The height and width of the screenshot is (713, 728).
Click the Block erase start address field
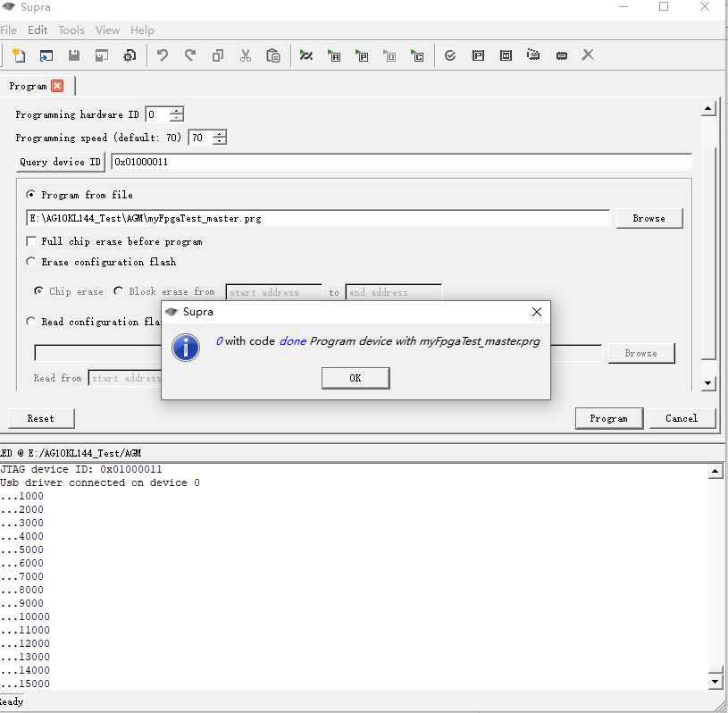click(274, 292)
